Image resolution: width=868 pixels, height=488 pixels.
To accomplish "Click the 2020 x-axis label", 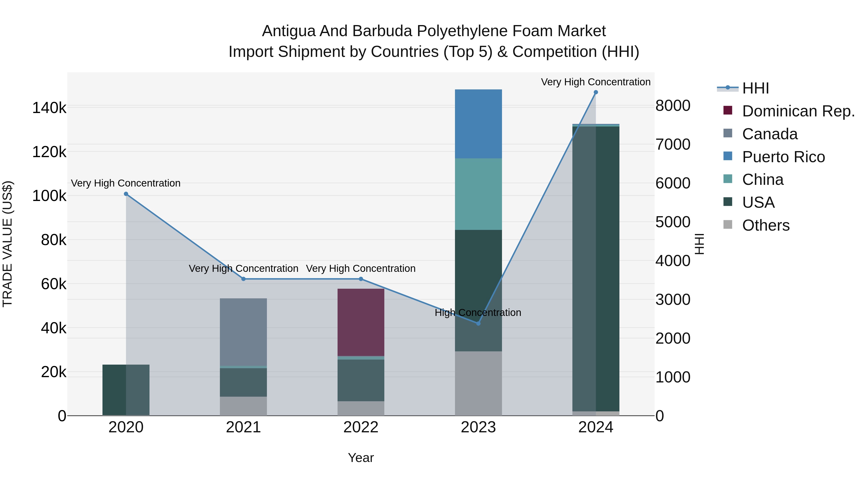I will [x=126, y=427].
